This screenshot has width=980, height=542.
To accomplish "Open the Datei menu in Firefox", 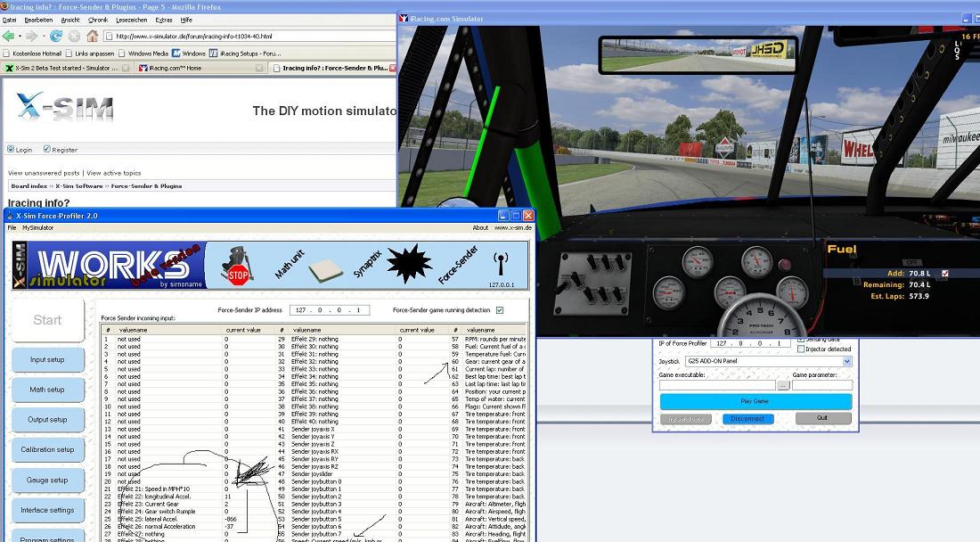I will (10, 20).
